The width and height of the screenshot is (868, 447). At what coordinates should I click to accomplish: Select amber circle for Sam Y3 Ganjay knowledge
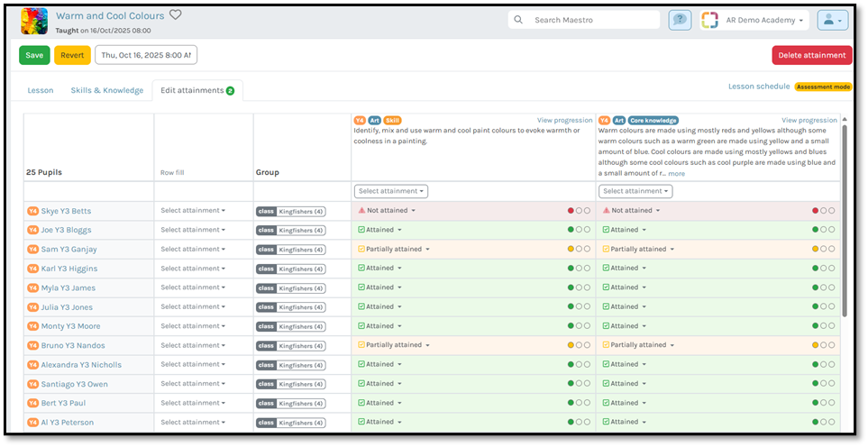pyautogui.click(x=815, y=249)
